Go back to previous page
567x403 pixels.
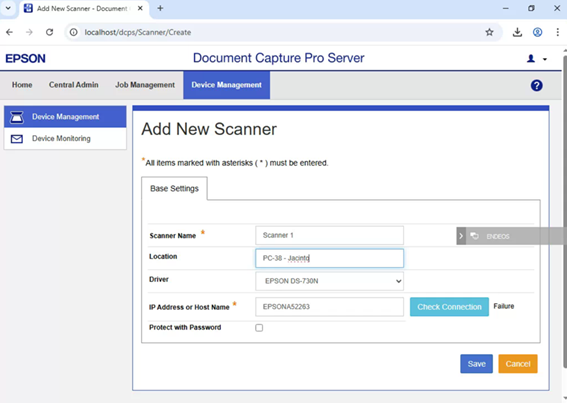(9, 32)
